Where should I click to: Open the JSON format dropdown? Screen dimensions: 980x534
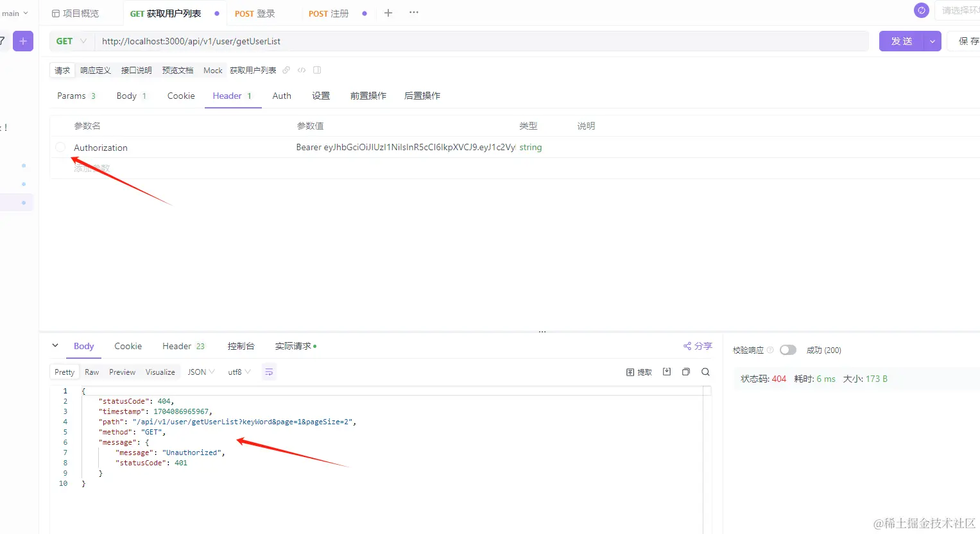tap(201, 372)
